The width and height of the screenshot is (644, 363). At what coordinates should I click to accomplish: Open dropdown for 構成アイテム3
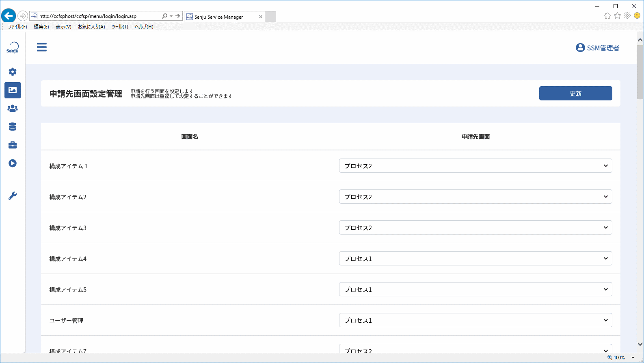(x=475, y=228)
